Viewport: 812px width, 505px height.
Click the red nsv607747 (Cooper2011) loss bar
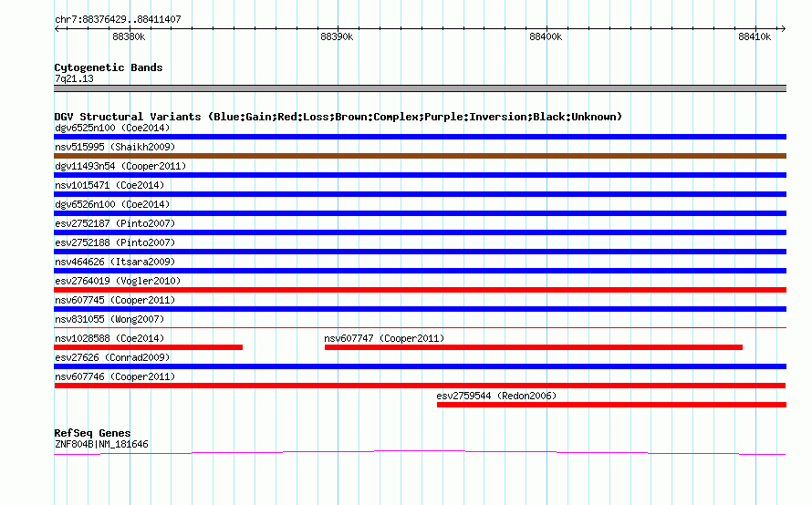[x=534, y=347]
